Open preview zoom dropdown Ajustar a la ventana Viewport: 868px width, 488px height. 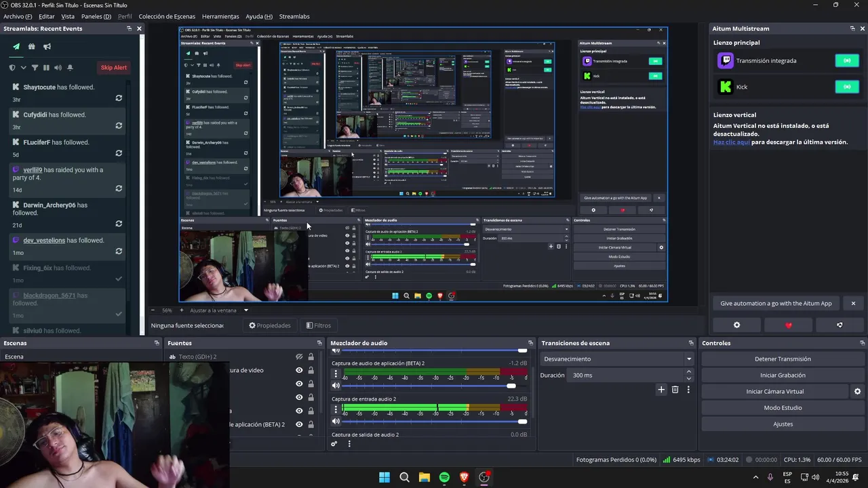(x=220, y=310)
